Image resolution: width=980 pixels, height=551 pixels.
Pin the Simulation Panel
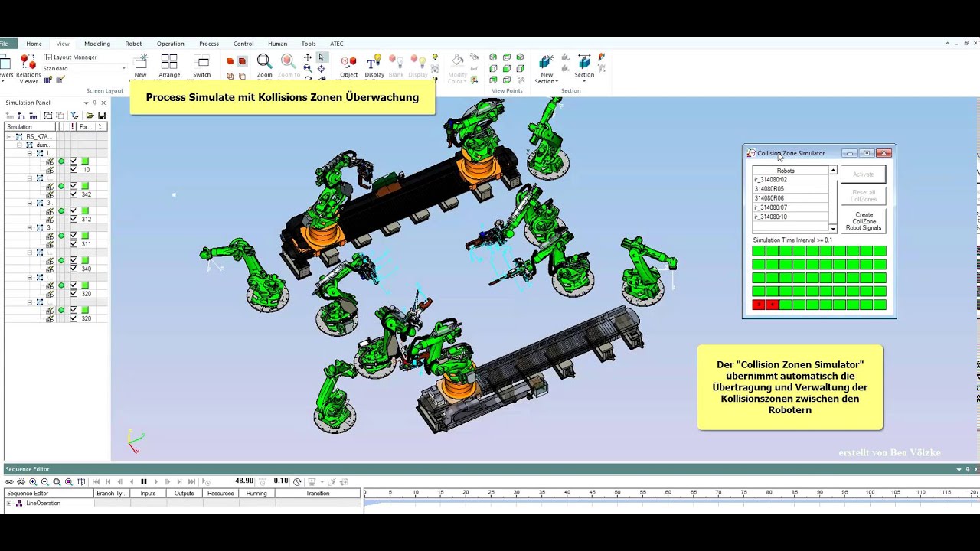(x=94, y=103)
